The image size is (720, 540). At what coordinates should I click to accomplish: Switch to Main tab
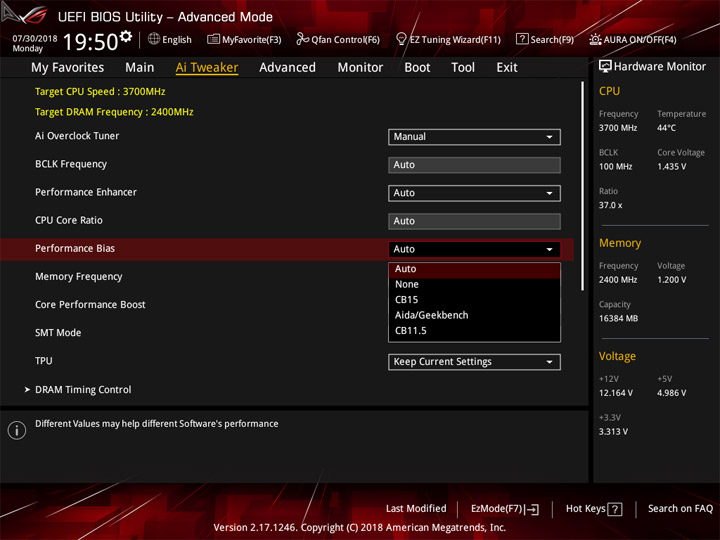[140, 68]
